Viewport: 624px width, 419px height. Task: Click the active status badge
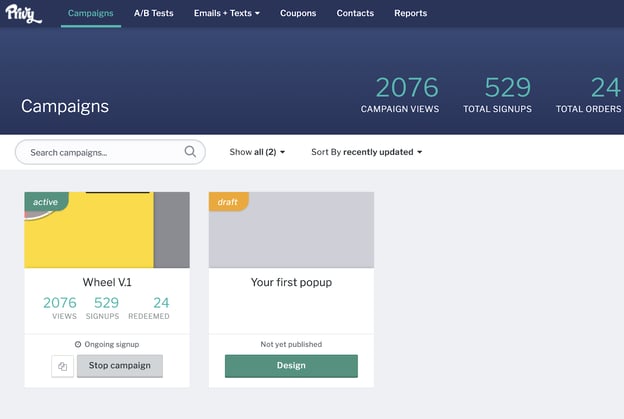point(46,202)
